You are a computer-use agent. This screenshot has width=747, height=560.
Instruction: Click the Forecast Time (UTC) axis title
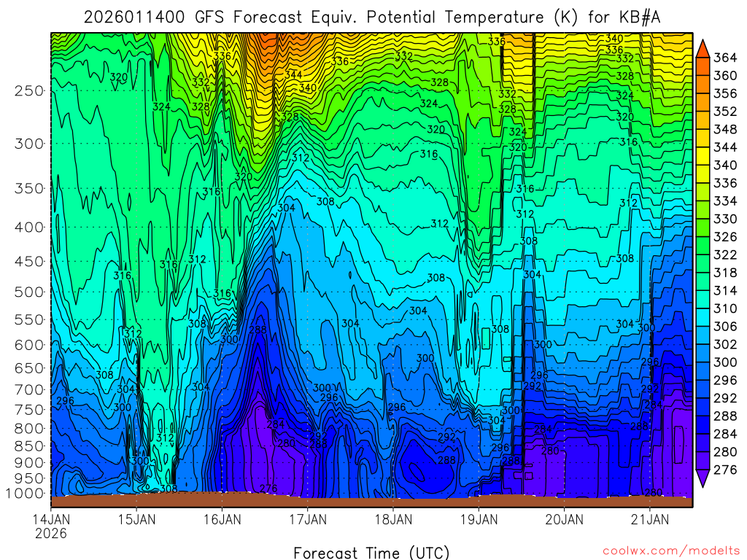(x=371, y=552)
